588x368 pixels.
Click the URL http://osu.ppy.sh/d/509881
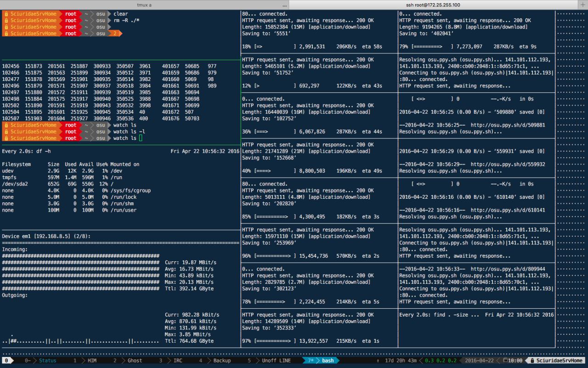[508, 125]
